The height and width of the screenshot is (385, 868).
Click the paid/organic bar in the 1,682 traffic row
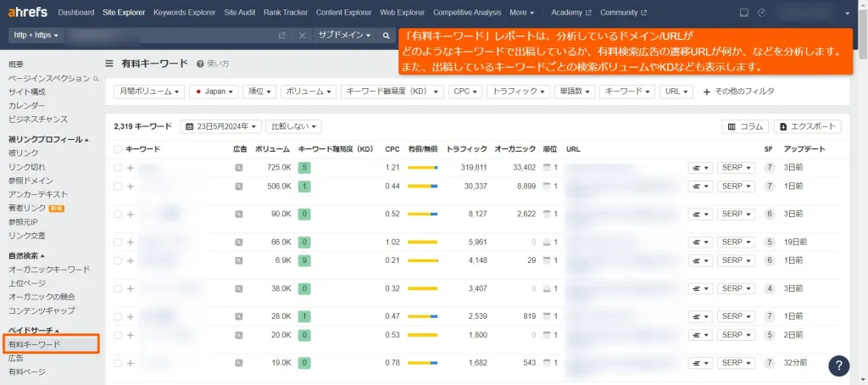(x=423, y=363)
